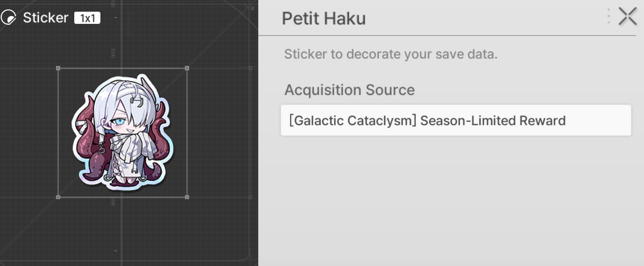Click the bottom-right corner handle of the sticker frame

187,197
